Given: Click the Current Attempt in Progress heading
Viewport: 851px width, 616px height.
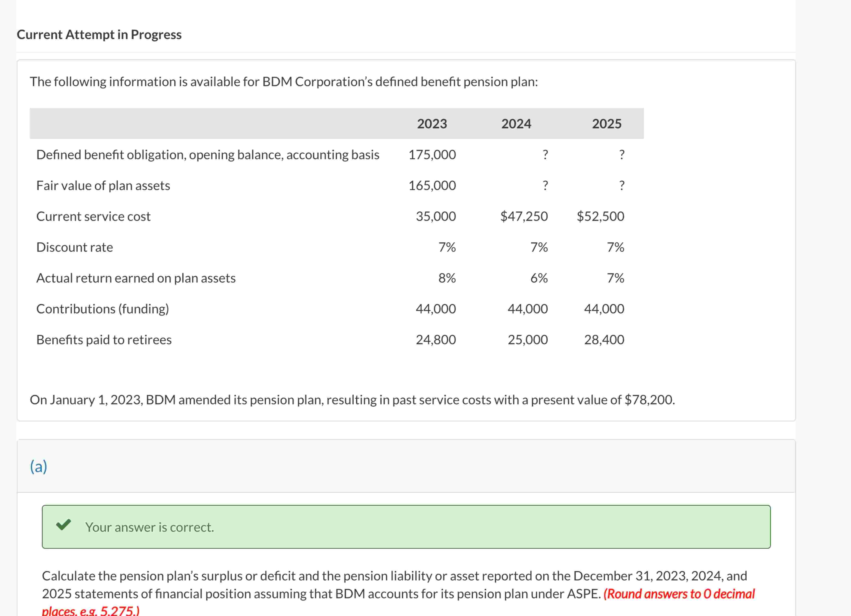Looking at the screenshot, I should click(99, 34).
